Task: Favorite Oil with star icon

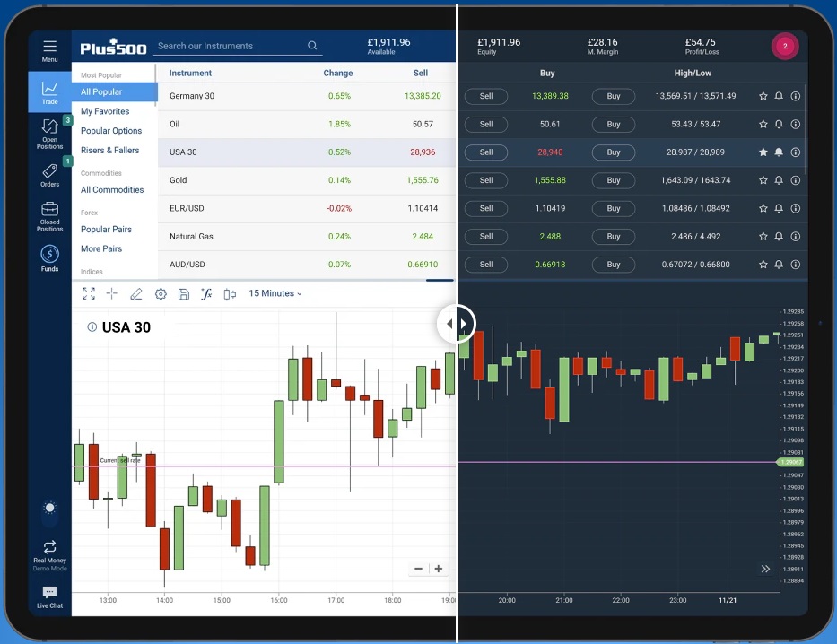Action: click(763, 125)
